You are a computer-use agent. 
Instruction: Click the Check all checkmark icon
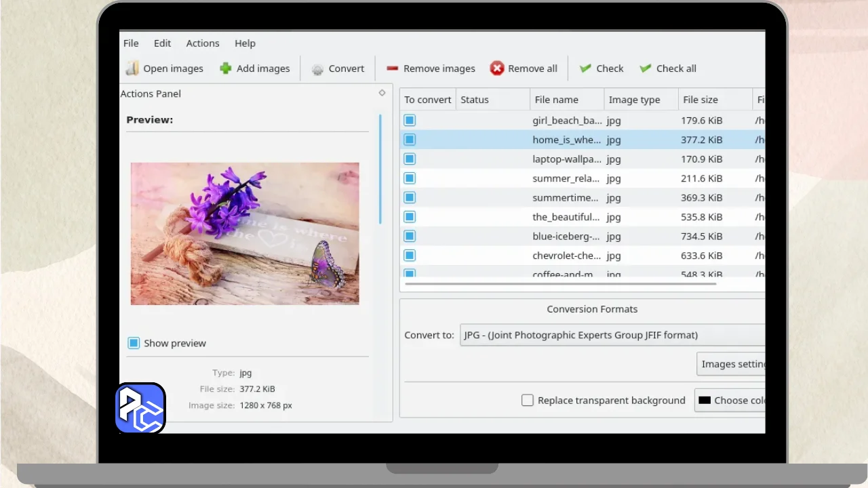click(x=645, y=68)
